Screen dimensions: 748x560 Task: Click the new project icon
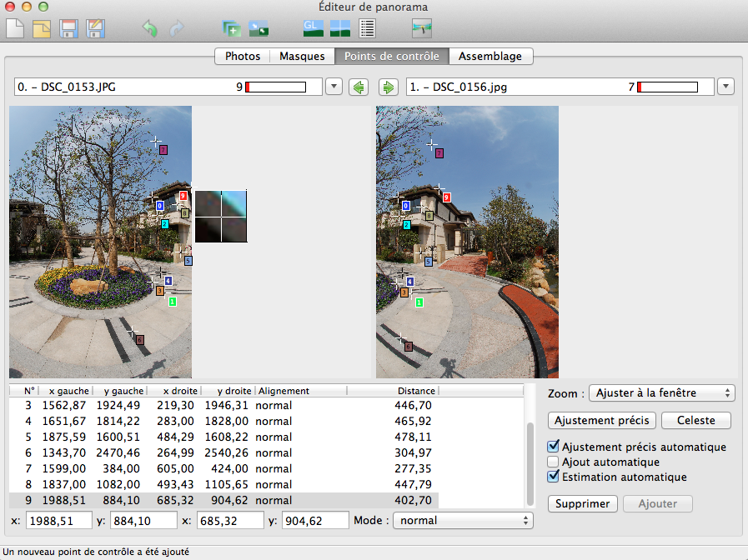tap(15, 29)
